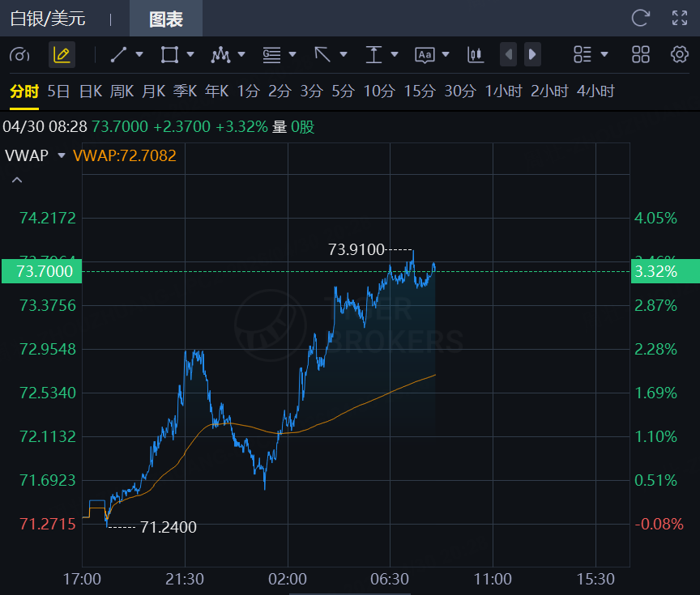Select the trend line drawing tool
The width and height of the screenshot is (700, 595).
pos(118,54)
